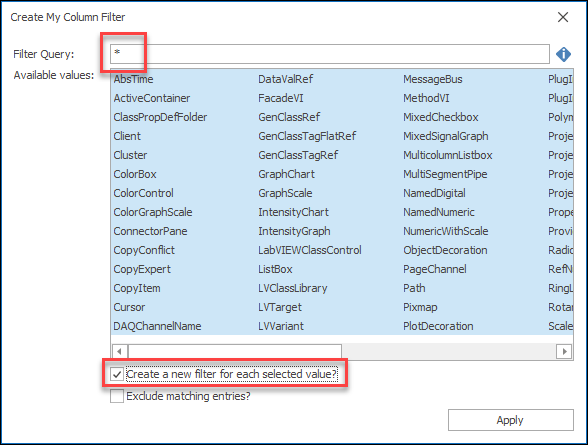The height and width of the screenshot is (445, 588).
Task: Select the DAQChannelName value
Action: click(x=158, y=326)
